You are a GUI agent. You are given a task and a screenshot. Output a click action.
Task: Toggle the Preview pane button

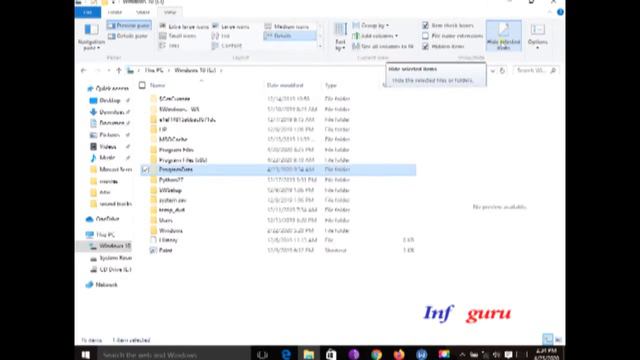tap(129, 25)
